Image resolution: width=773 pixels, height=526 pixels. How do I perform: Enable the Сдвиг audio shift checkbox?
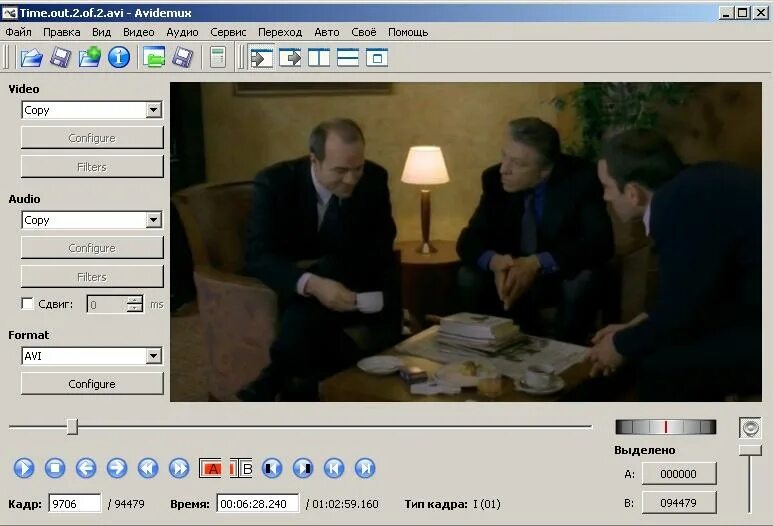[x=28, y=303]
